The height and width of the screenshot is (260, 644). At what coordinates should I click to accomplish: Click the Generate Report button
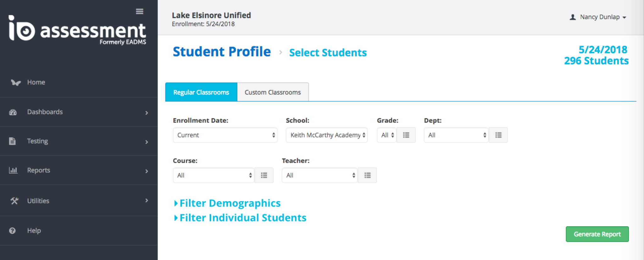coord(597,234)
